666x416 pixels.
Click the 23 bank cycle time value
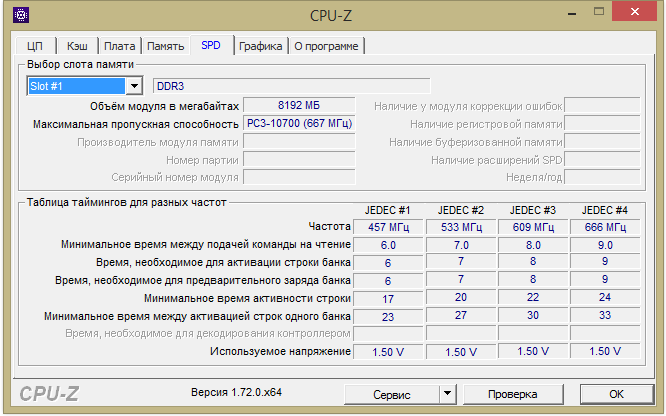coord(388,317)
